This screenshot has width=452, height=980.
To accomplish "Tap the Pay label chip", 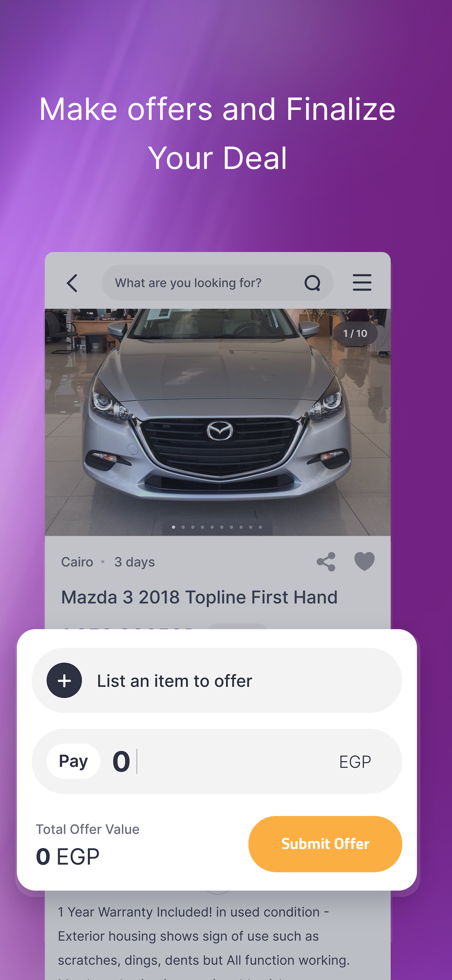I will coord(74,761).
